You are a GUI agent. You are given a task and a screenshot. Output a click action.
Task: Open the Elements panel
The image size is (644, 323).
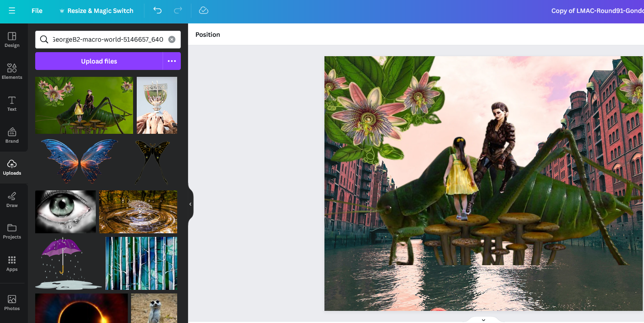tap(12, 72)
